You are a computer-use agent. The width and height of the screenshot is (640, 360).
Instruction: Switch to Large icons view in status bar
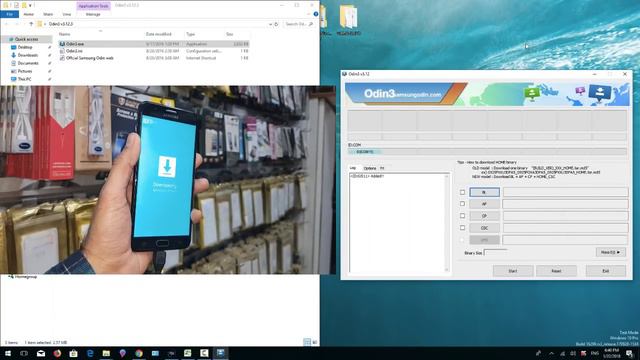[x=315, y=342]
